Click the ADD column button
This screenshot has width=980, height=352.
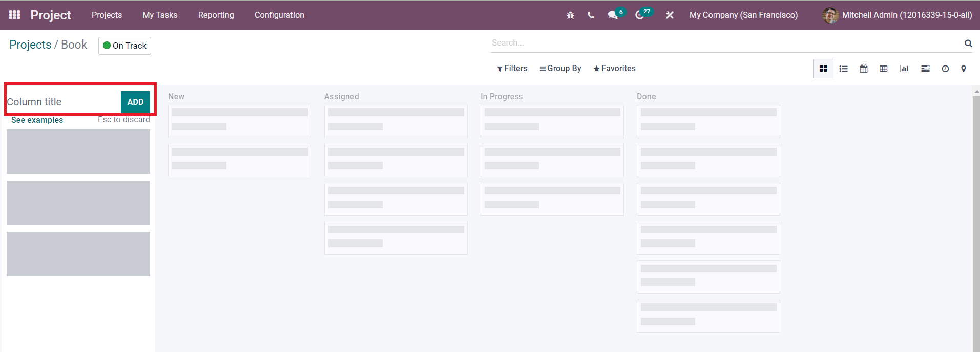pos(135,102)
